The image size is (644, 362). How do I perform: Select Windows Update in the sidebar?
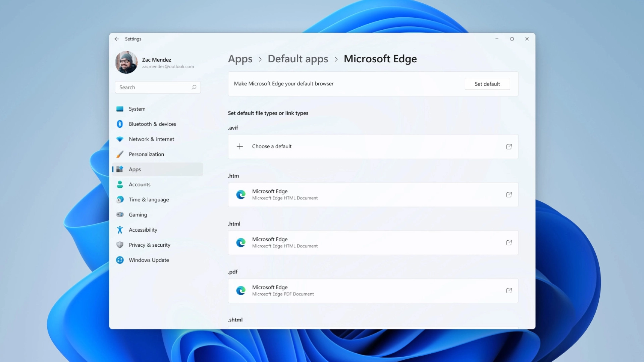tap(149, 260)
